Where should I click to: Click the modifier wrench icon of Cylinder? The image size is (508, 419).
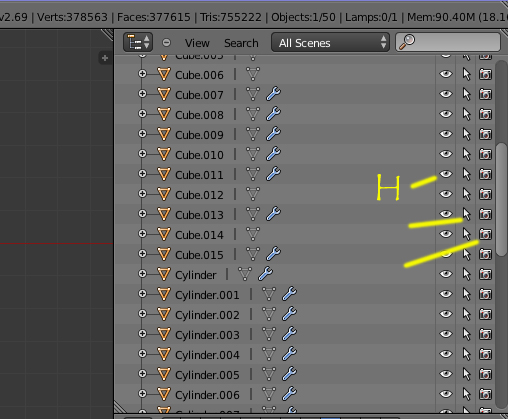265,274
